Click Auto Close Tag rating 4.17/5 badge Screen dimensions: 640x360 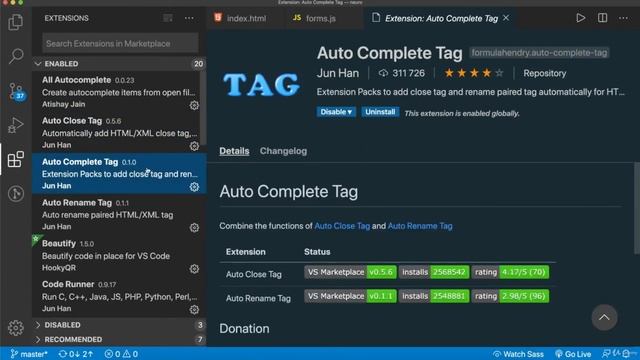click(510, 272)
